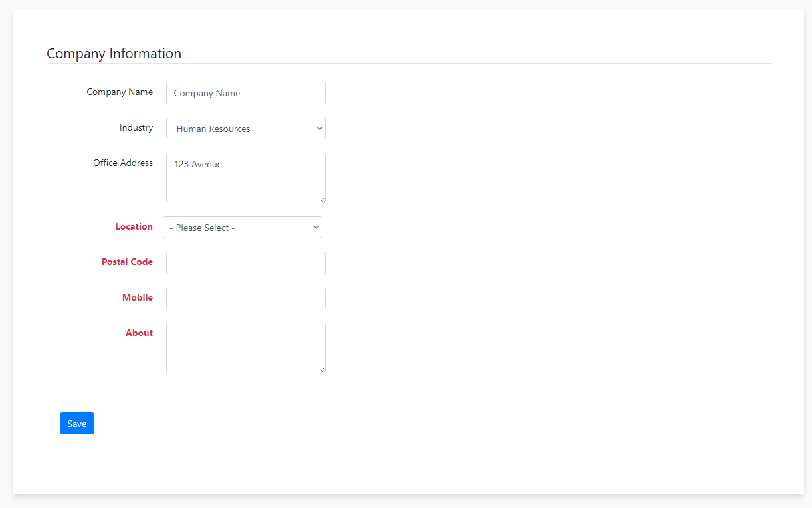Click the red 'Location' label

coord(134,227)
